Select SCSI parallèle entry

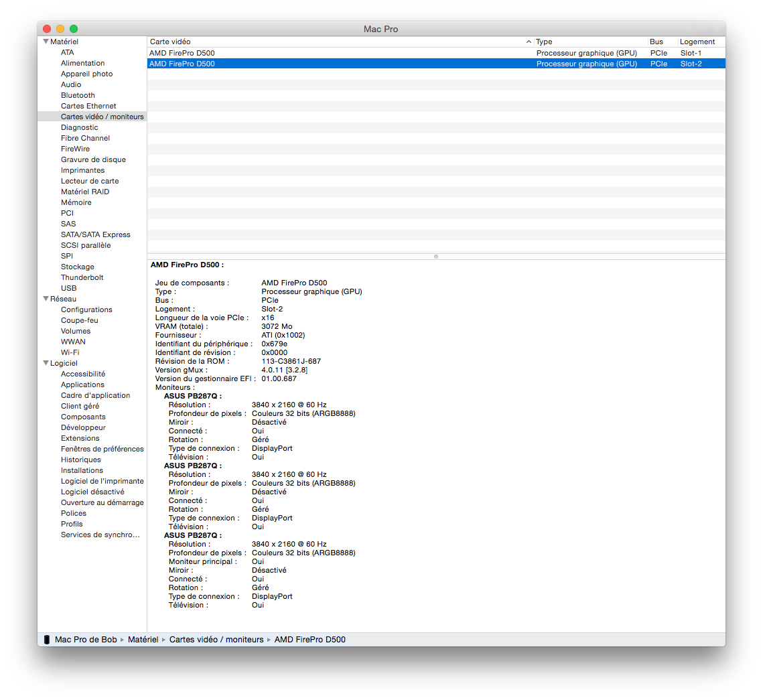[x=86, y=245]
